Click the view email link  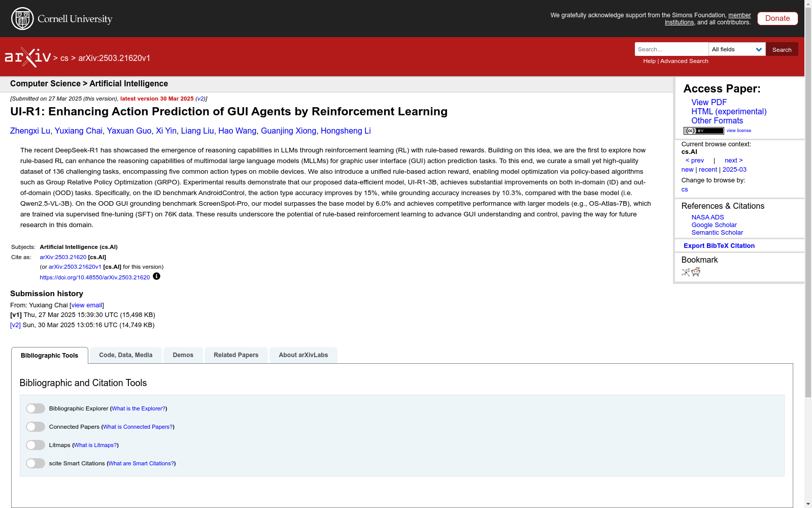click(87, 305)
